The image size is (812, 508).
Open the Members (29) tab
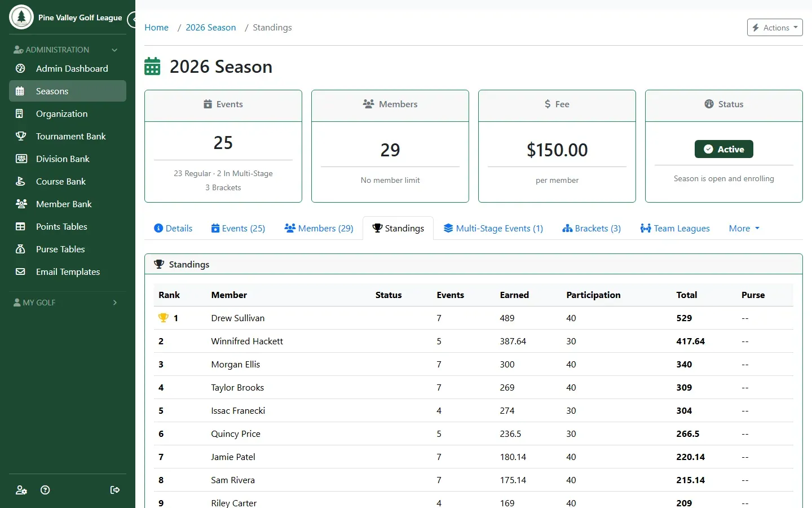319,229
